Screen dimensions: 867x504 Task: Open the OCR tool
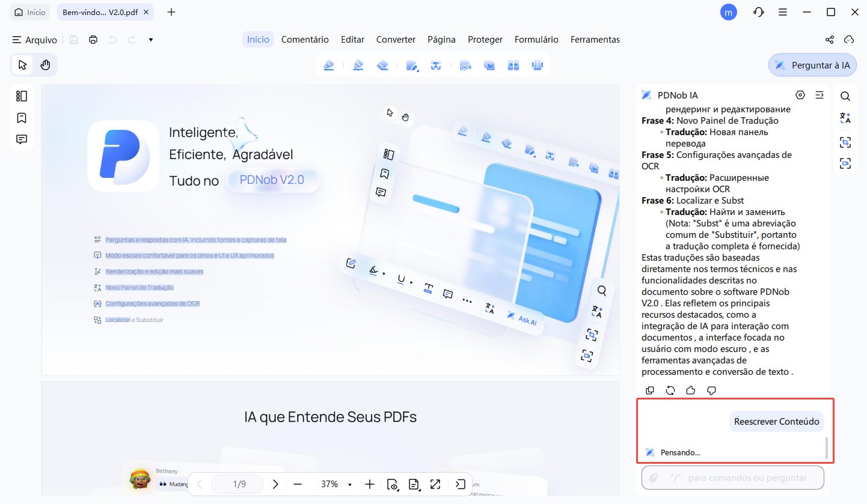tap(466, 65)
